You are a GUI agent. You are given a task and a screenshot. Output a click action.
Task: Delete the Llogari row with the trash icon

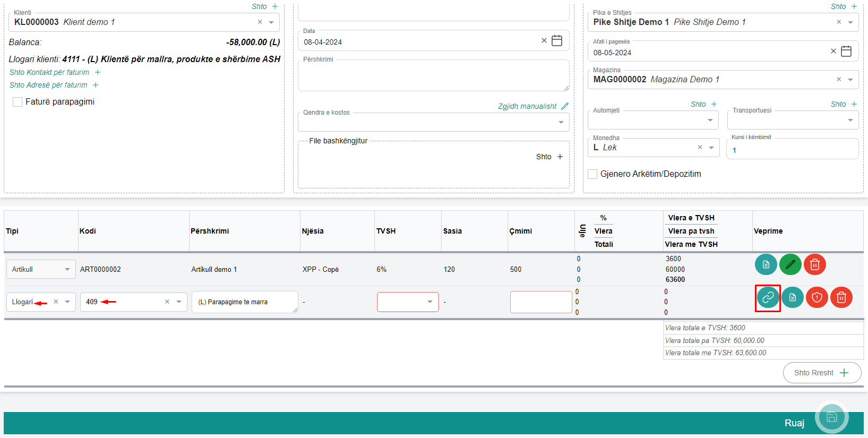point(841,298)
